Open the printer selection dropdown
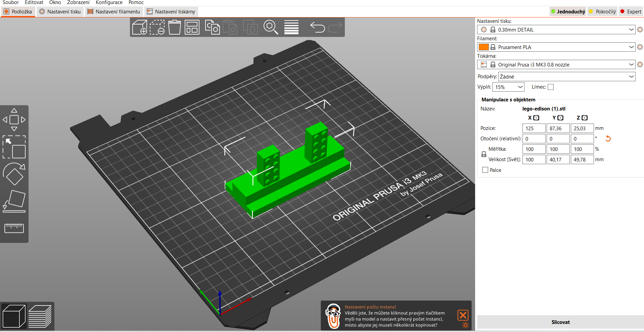 click(556, 64)
